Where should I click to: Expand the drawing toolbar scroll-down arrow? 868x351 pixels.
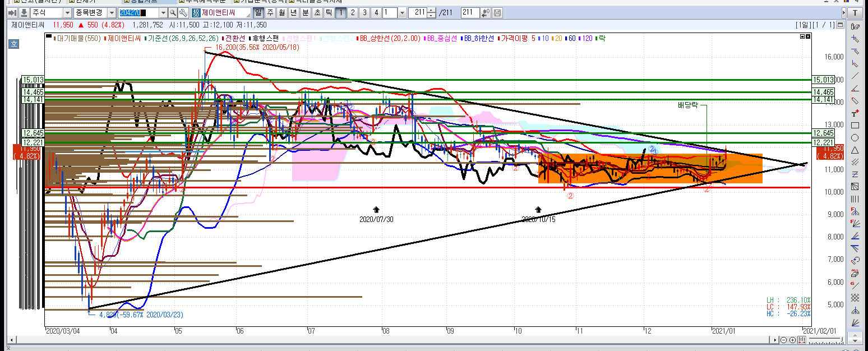point(855,341)
